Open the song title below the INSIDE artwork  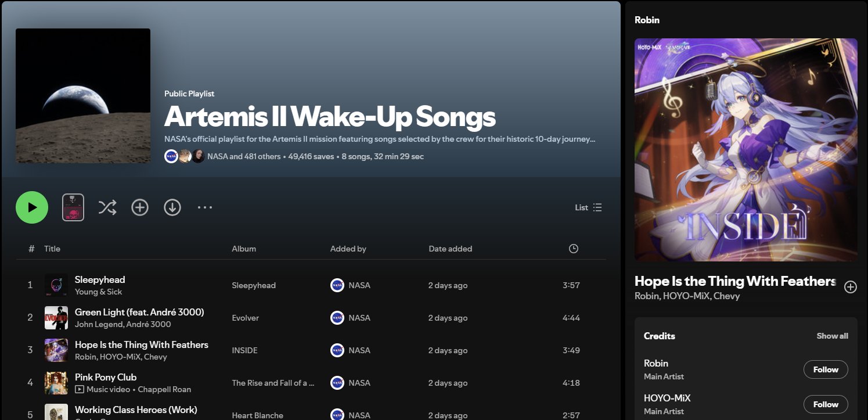(x=736, y=281)
